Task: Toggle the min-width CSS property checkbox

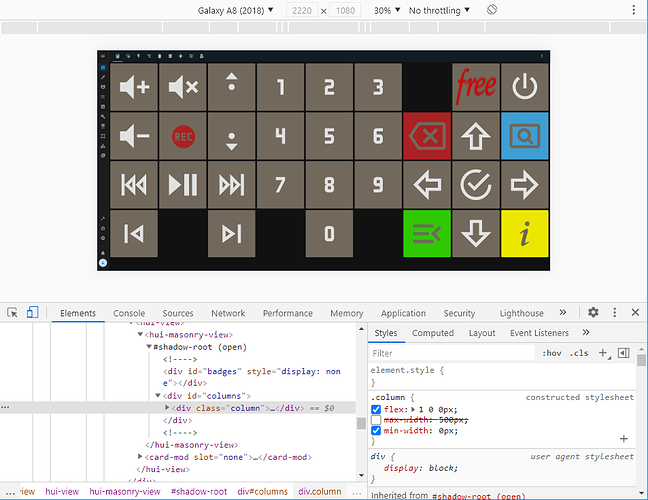Action: click(376, 431)
